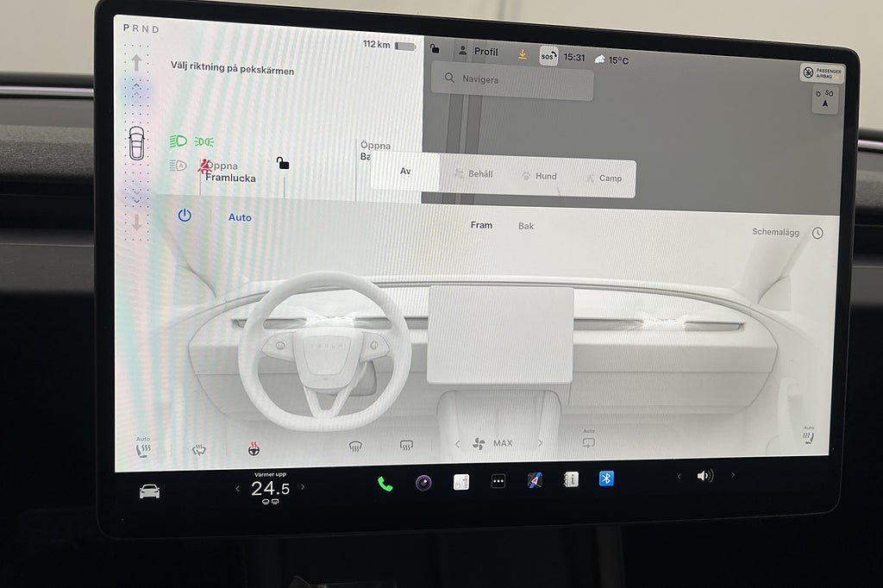Open Schemalägg with the clock chevron

817,232
